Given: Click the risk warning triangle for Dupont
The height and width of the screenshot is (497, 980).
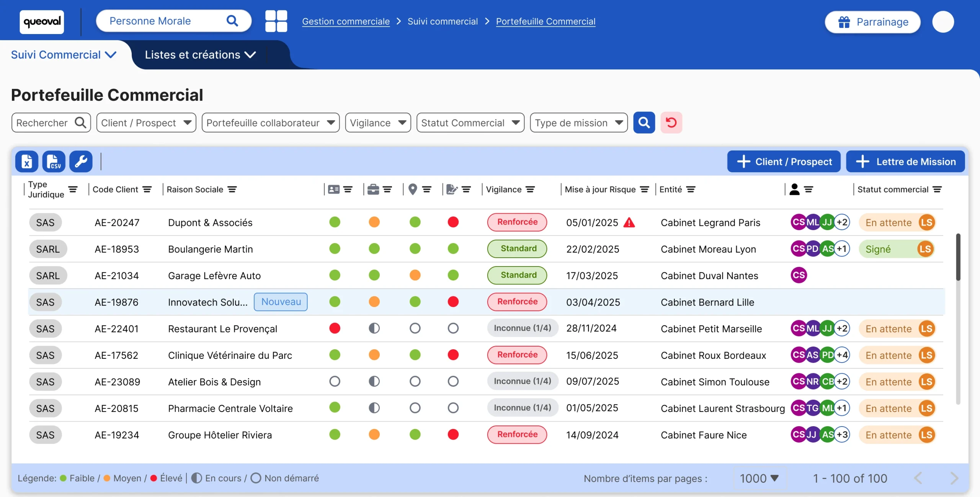Looking at the screenshot, I should [629, 222].
